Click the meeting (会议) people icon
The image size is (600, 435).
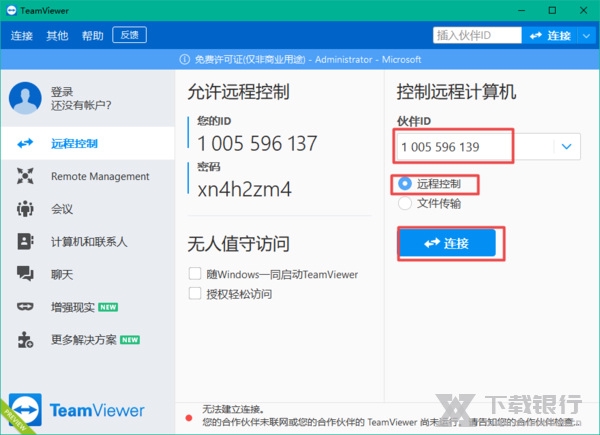25,209
